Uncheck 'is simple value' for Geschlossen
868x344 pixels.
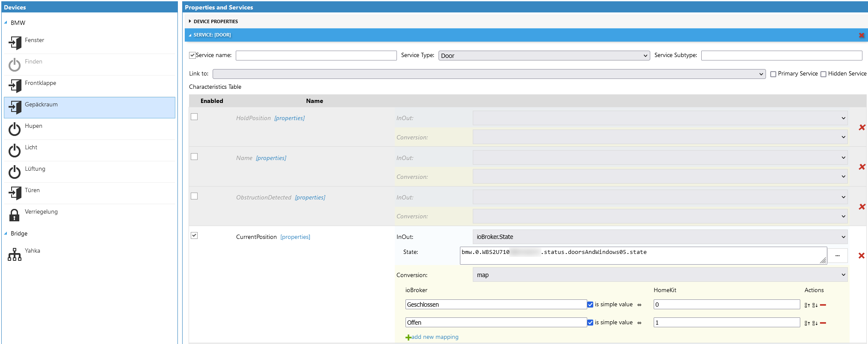[x=590, y=305]
